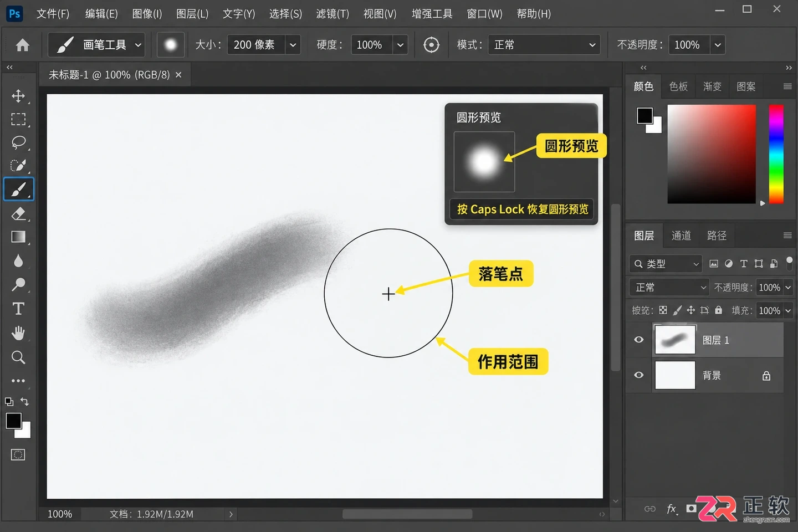
Task: Click the rainbow hue slider strip
Action: point(776,154)
